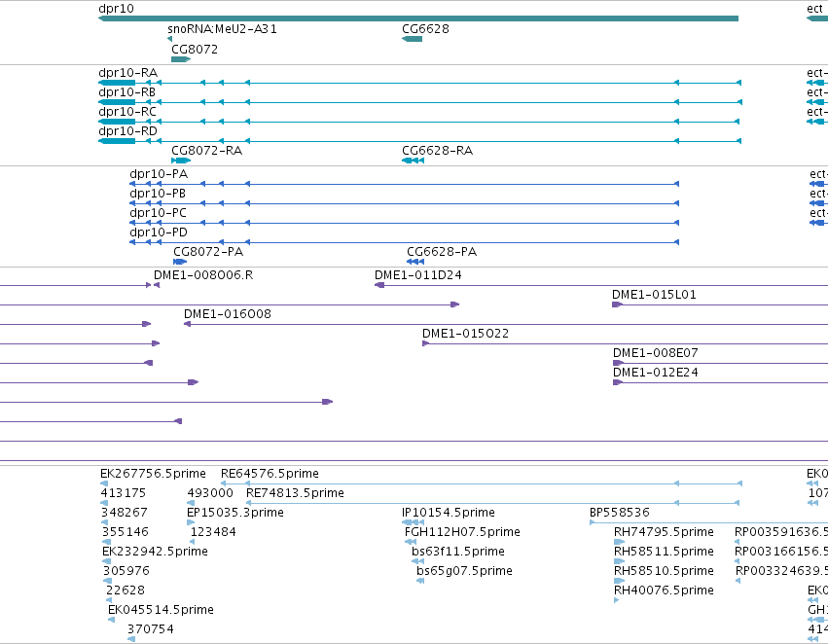Click the IP10154.5prime EST glyph

(x=413, y=522)
